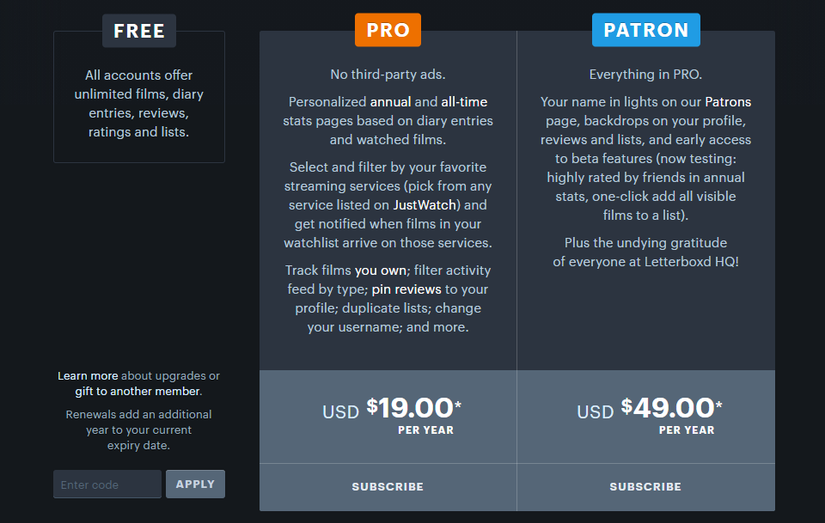Click the FREE plan badge
This screenshot has height=523, width=825.
[139, 30]
